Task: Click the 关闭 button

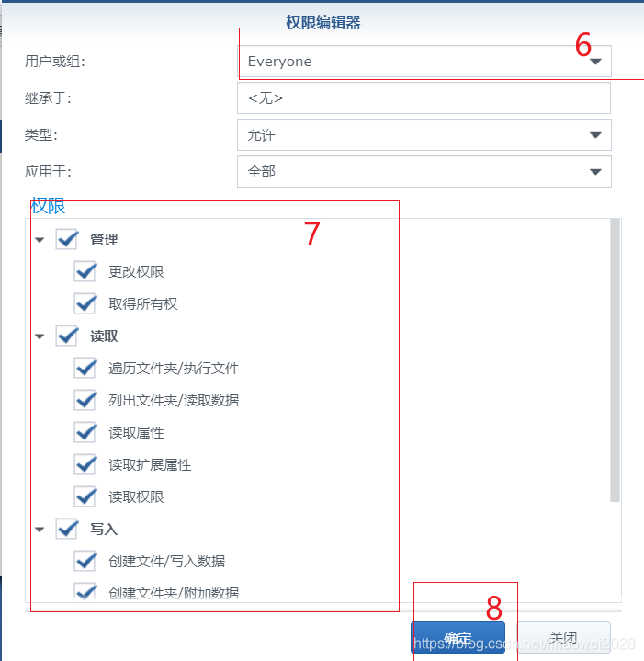Action: click(x=563, y=637)
